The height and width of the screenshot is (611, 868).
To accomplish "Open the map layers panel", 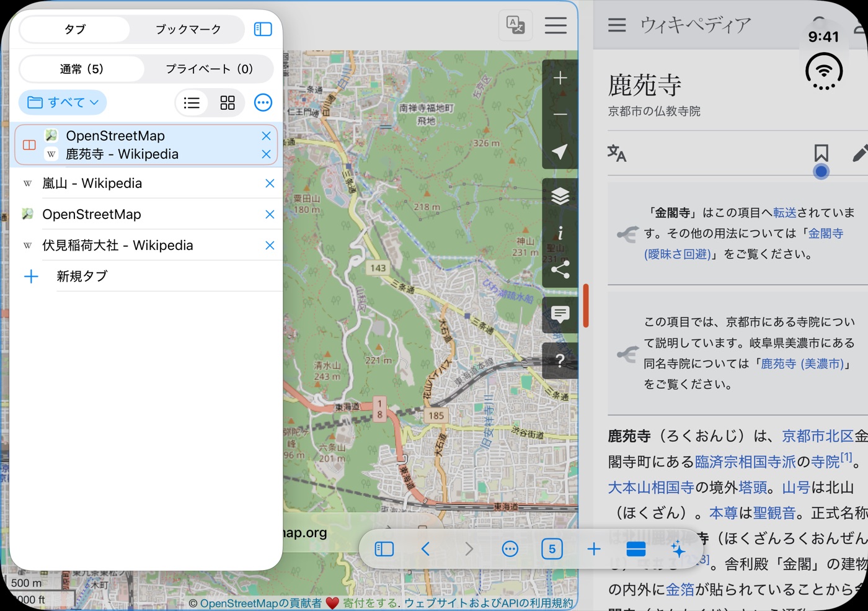I will click(560, 196).
